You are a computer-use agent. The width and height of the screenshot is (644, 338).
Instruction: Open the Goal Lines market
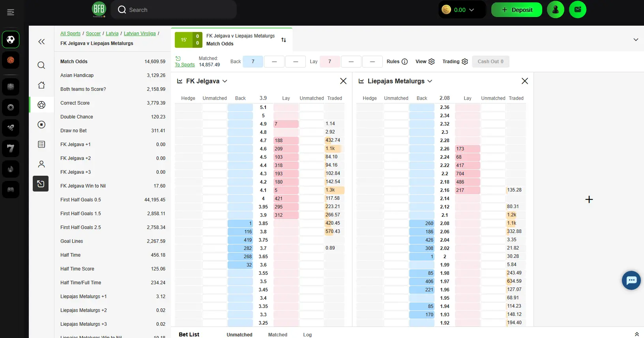coord(112,241)
